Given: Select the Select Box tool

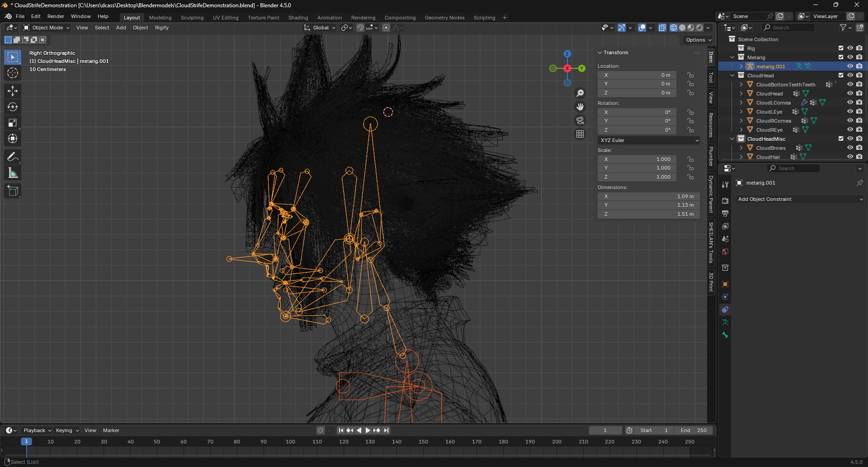Looking at the screenshot, I should (x=13, y=57).
